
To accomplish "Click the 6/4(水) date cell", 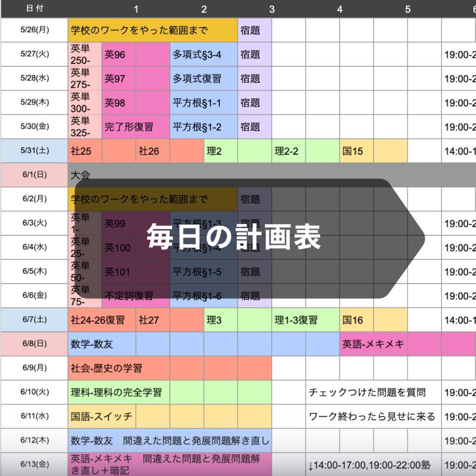I will pos(34,247).
